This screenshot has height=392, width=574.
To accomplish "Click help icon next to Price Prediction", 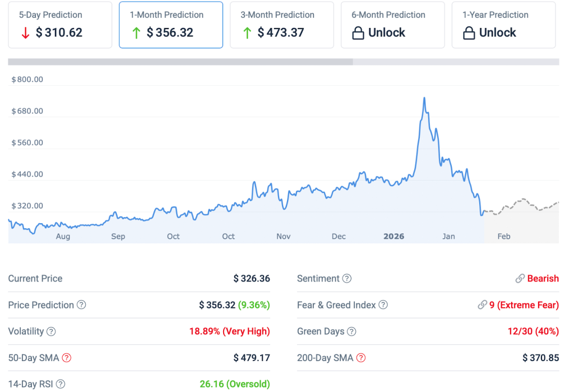I will pyautogui.click(x=81, y=305).
